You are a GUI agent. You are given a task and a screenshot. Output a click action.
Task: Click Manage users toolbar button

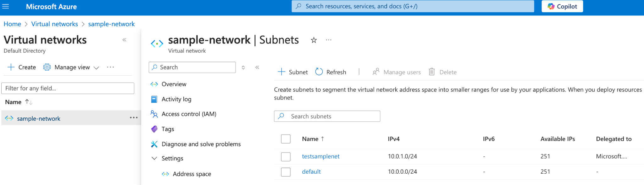(x=397, y=72)
